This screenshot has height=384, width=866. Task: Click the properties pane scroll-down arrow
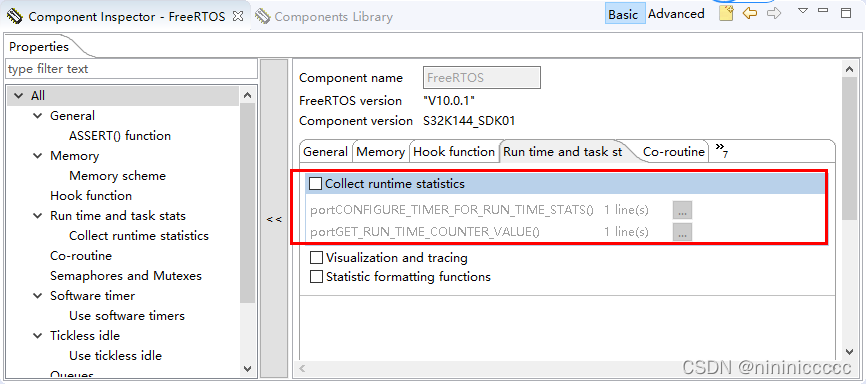(849, 351)
